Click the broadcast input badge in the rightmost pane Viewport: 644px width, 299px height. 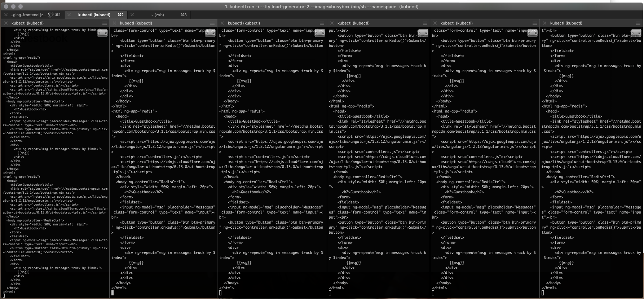[636, 33]
